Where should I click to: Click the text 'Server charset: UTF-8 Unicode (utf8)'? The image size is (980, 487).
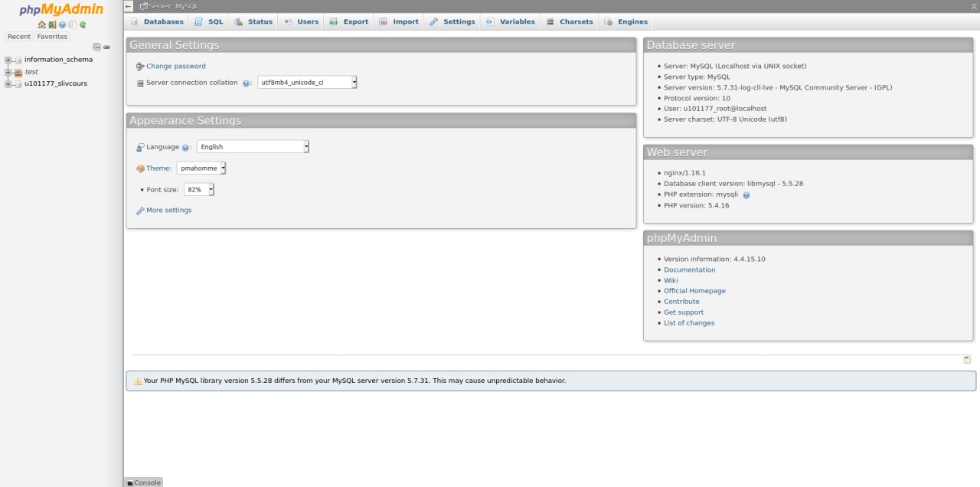[x=725, y=119]
